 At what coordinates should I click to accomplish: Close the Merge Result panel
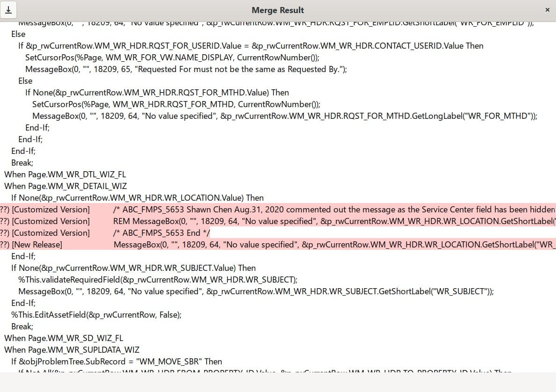point(547,10)
